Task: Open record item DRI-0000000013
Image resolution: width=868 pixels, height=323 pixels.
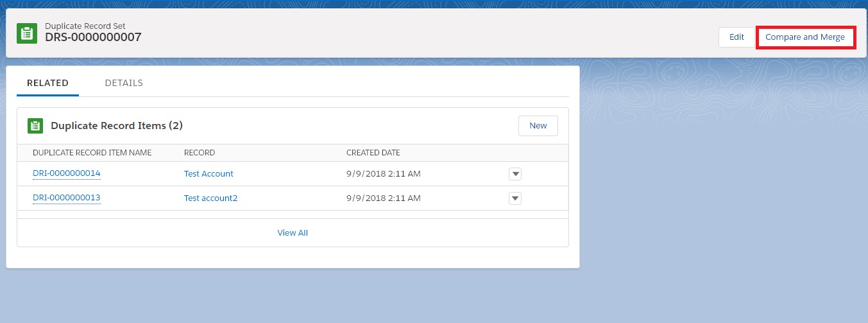Action: point(67,198)
